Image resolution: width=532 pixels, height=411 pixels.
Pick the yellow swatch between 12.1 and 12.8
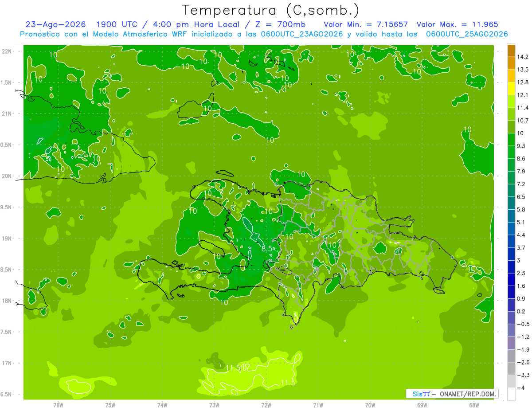pyautogui.click(x=511, y=89)
